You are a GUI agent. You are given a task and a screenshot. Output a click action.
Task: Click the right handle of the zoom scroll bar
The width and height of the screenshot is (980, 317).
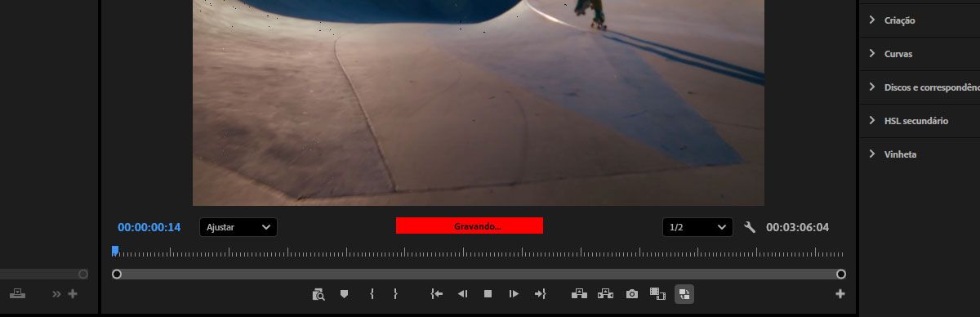[x=841, y=275]
